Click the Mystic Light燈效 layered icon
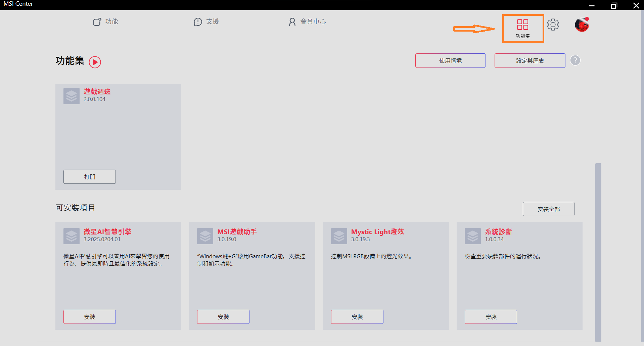The image size is (644, 346). [339, 236]
